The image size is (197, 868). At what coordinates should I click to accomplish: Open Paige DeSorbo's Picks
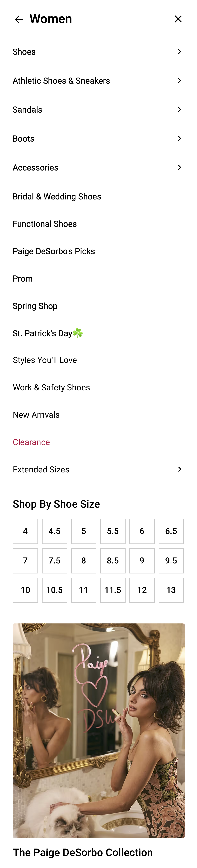tap(54, 251)
